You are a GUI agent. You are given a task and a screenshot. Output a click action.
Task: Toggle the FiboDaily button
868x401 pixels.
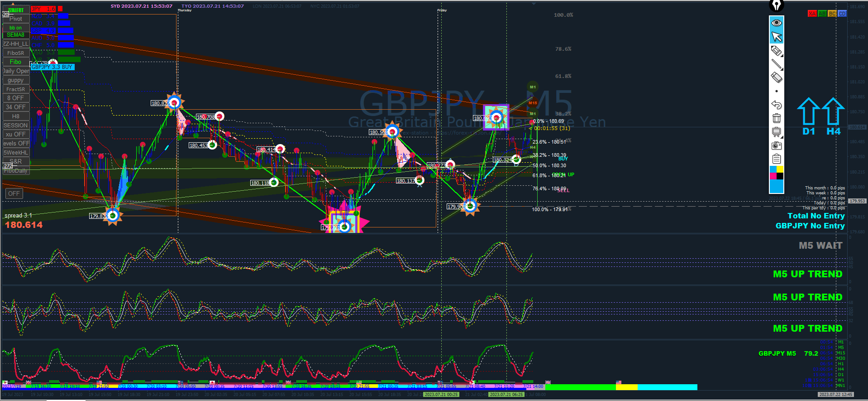(x=16, y=171)
